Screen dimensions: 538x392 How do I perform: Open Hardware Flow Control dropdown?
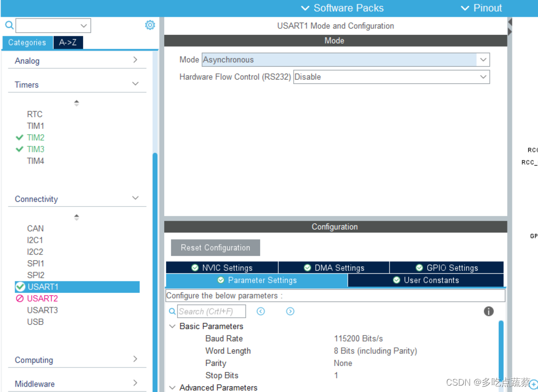click(391, 77)
